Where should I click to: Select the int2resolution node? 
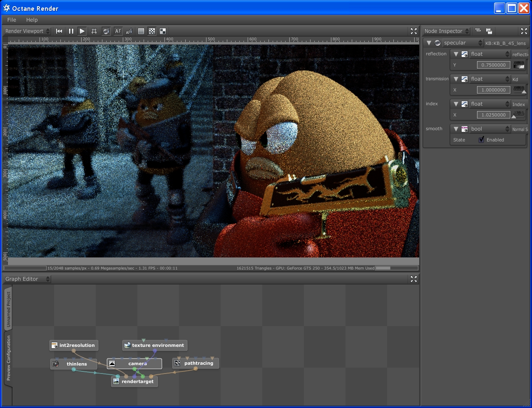click(74, 345)
